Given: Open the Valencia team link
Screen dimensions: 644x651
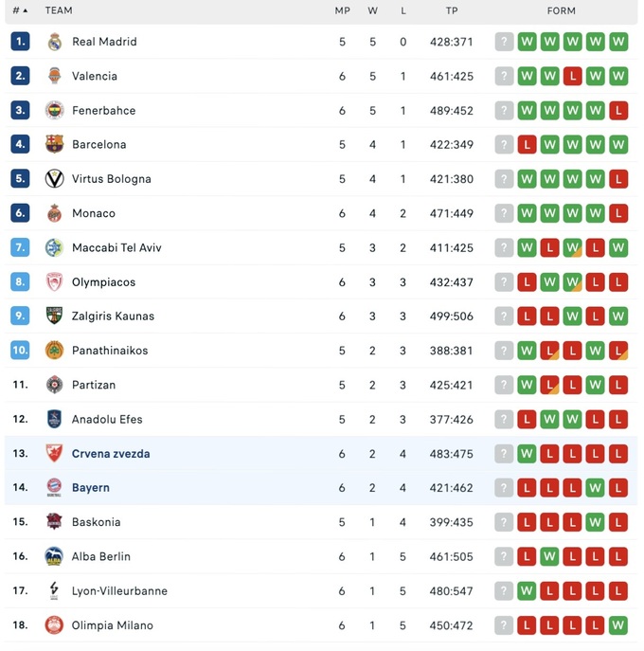Looking at the screenshot, I should [x=95, y=76].
